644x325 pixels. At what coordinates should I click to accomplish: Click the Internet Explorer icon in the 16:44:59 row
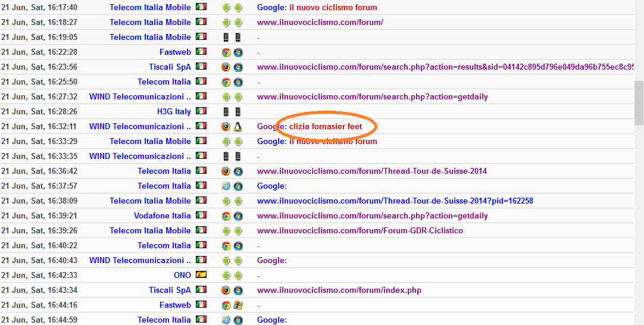click(226, 320)
